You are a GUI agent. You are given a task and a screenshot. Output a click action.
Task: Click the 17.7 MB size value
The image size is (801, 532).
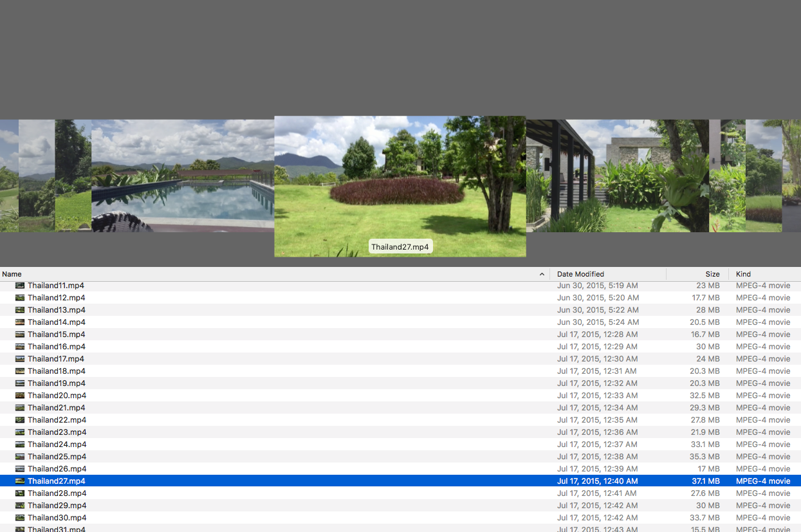(706, 298)
